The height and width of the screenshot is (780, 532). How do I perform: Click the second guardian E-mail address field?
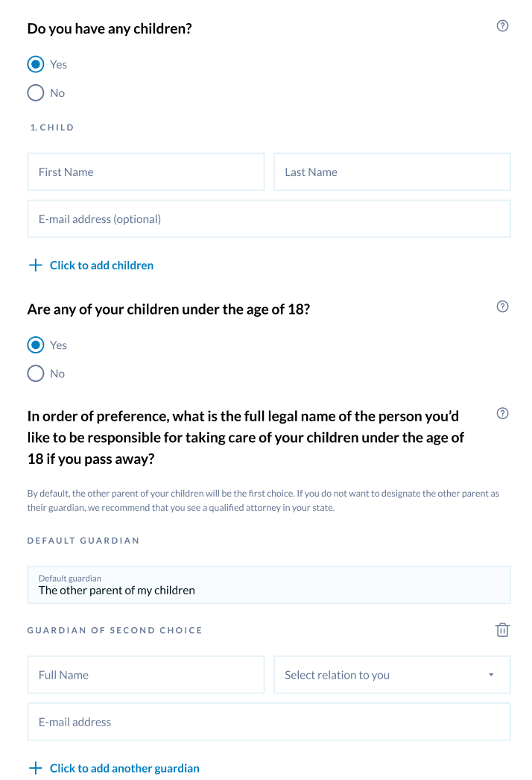269,722
